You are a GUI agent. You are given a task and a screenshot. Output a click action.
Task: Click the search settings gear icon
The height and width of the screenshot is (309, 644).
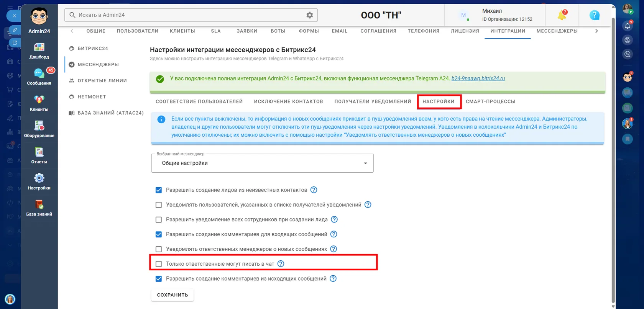(310, 15)
